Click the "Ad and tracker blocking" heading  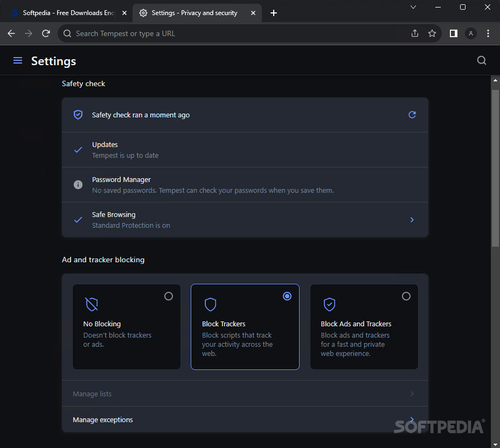click(103, 260)
